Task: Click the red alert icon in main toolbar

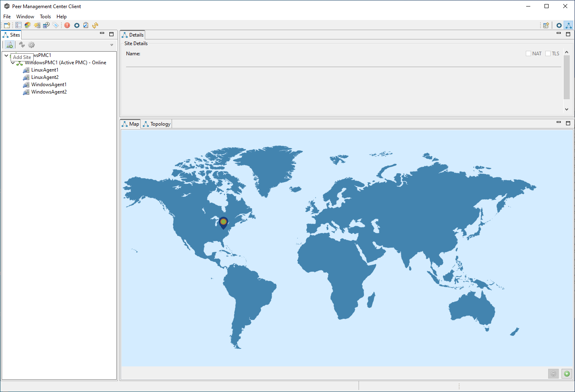Action: 67,25
